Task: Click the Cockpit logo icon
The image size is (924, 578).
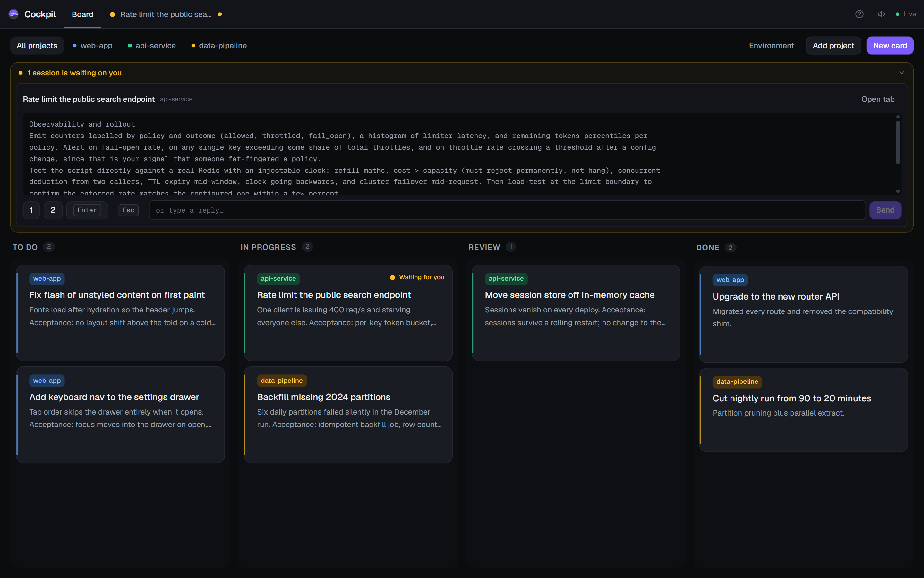Action: (x=13, y=14)
